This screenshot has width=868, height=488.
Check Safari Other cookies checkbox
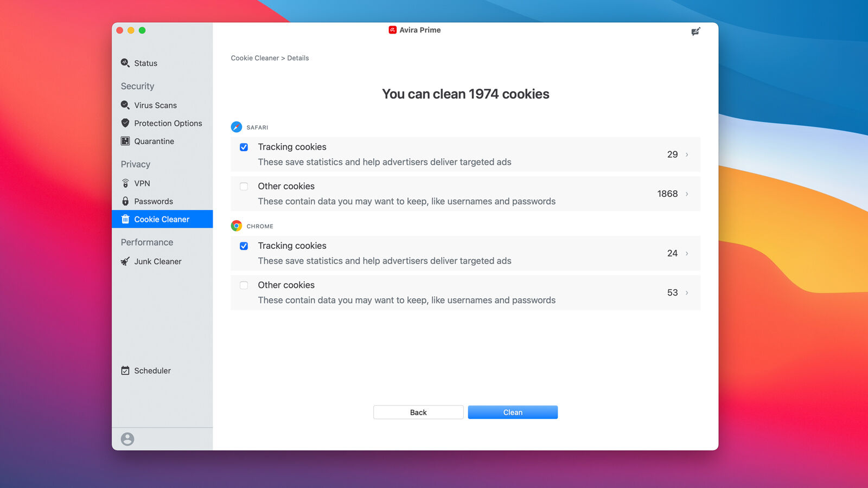point(244,187)
